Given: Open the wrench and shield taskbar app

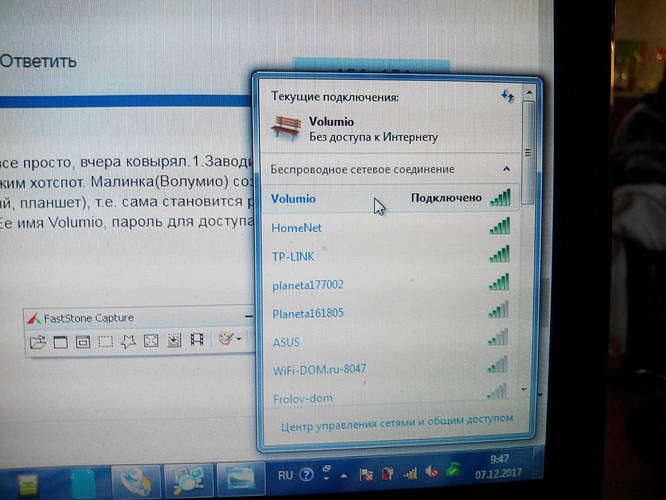Looking at the screenshot, I should point(135,482).
